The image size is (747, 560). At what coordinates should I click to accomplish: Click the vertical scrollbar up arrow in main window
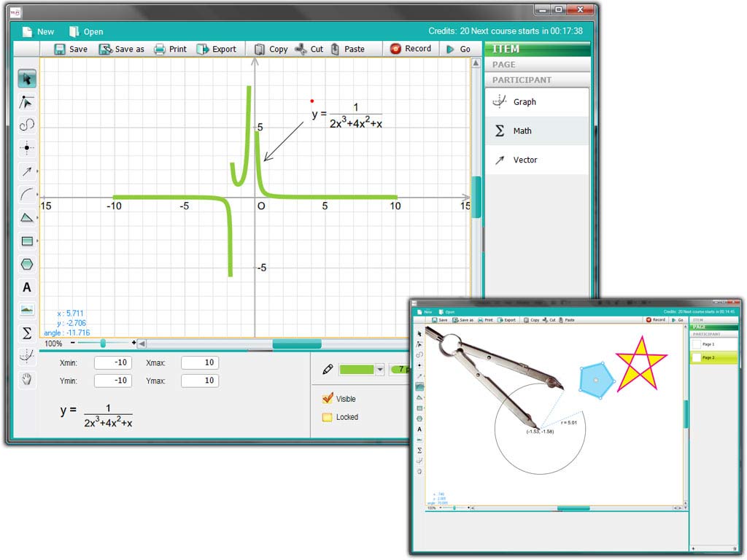(476, 63)
